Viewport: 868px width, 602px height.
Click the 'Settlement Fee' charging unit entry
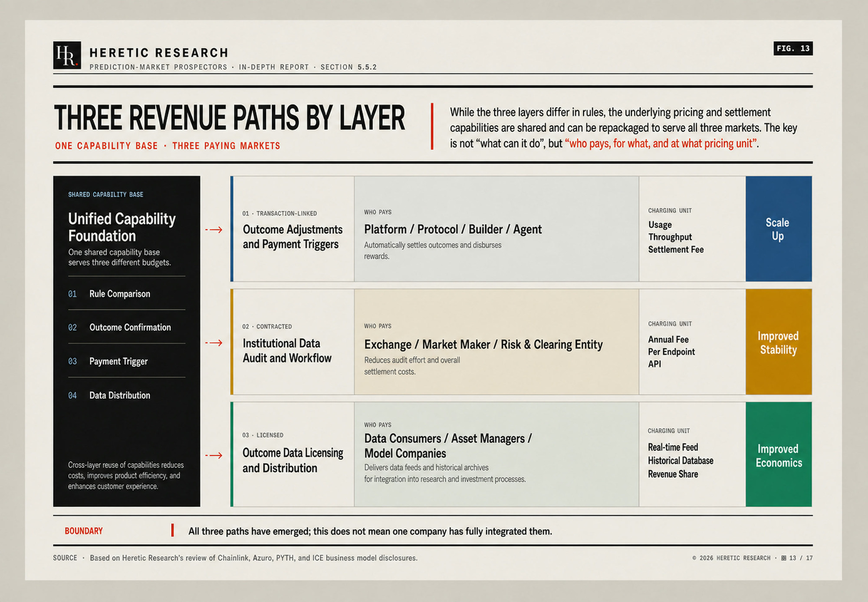click(676, 249)
